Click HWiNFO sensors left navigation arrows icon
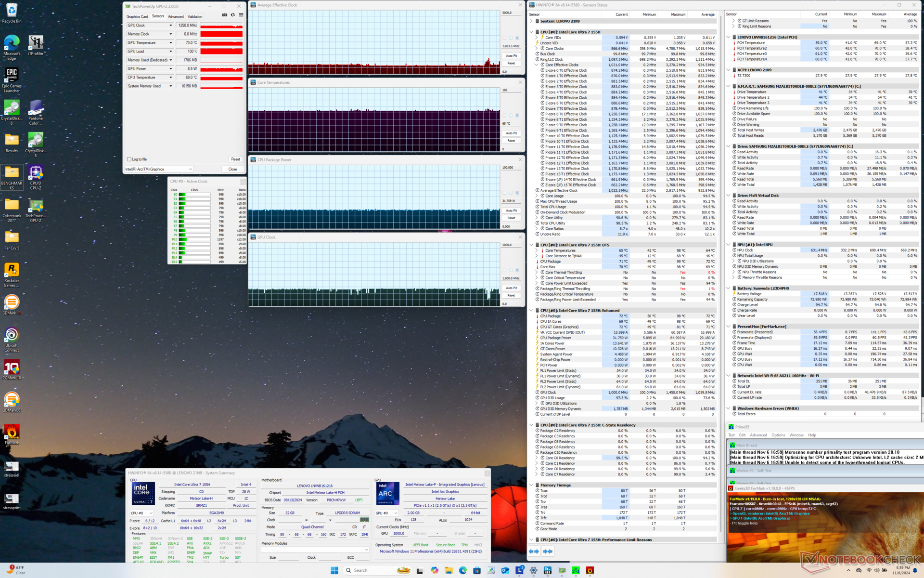Screen dimensions: 924x578 click(x=534, y=552)
